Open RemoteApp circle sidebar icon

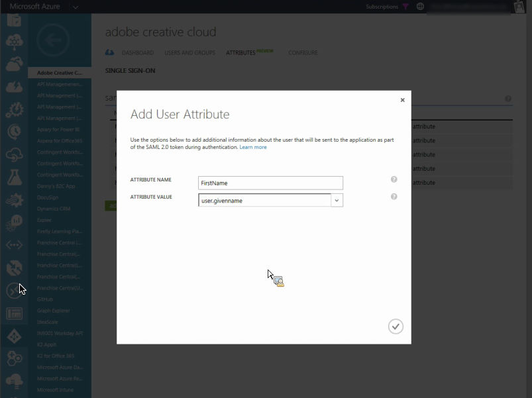pyautogui.click(x=15, y=291)
